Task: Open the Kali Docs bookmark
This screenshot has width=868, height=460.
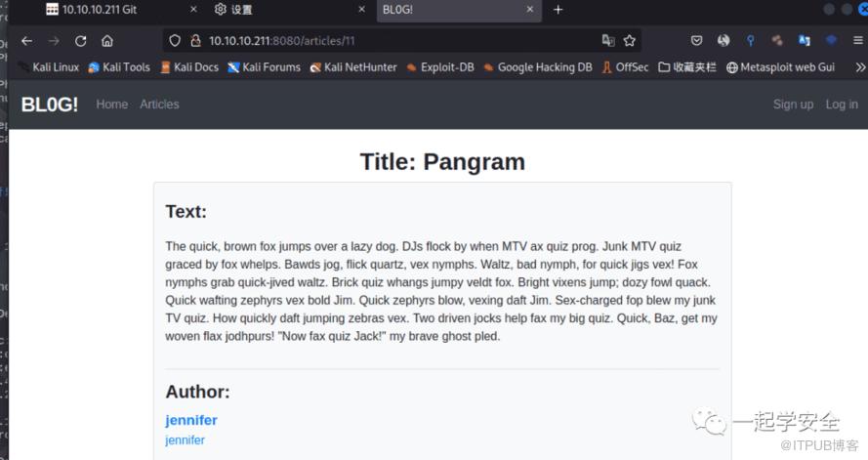Action: click(189, 67)
